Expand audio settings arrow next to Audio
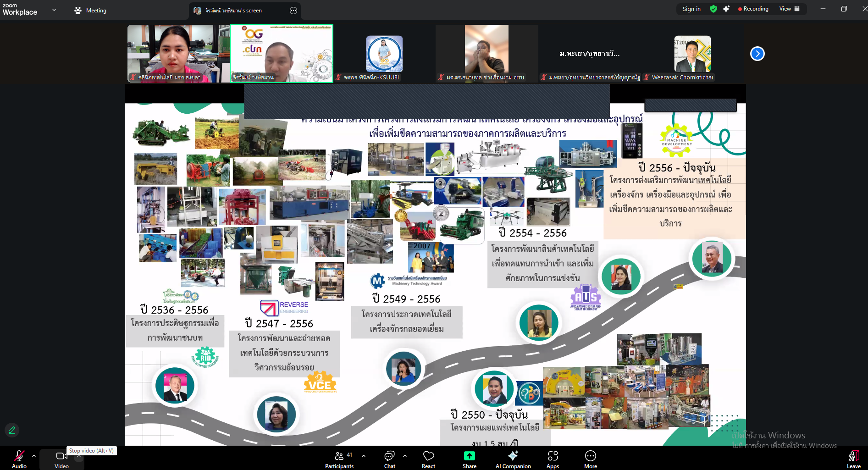The height and width of the screenshot is (470, 868). coord(34,456)
